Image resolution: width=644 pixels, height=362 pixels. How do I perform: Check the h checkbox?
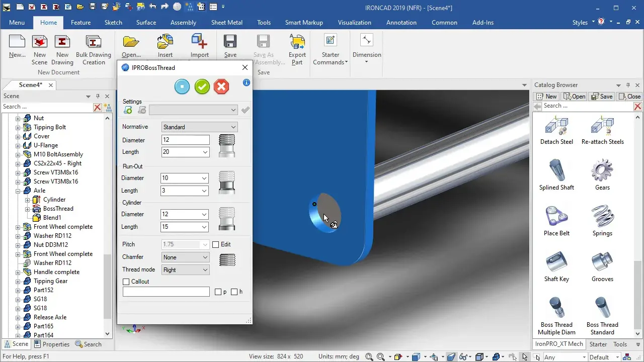(234, 292)
